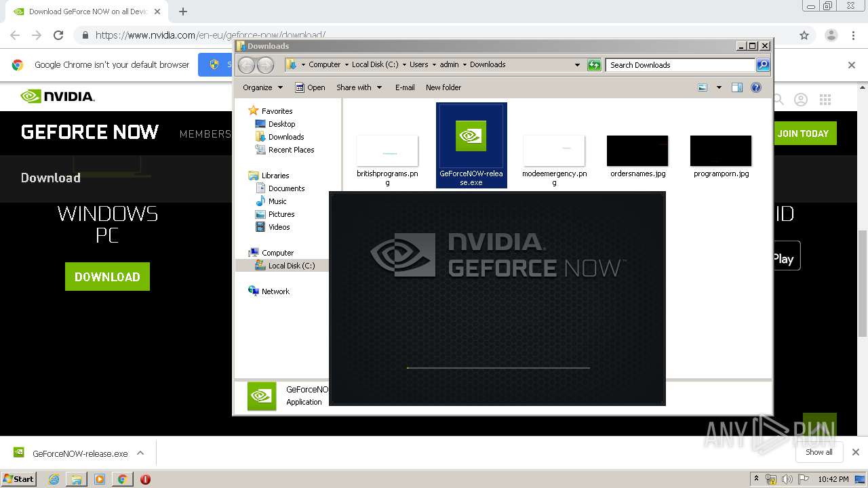Open the Share with dropdown
868x488 pixels.
[x=359, y=87]
